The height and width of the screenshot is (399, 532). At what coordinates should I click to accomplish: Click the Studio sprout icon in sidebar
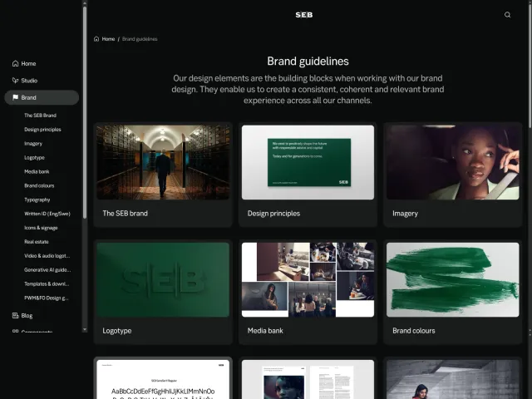(15, 81)
